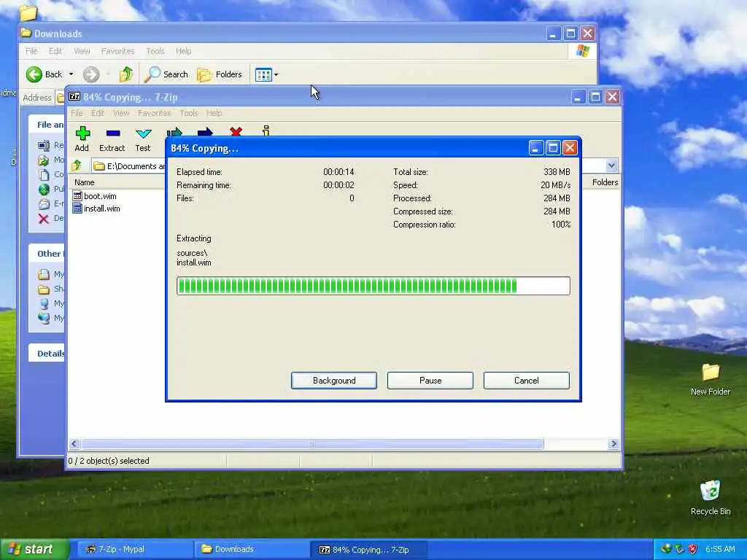Click the 7z icon in the 7-Zip title bar
The image size is (747, 560).
74,97
